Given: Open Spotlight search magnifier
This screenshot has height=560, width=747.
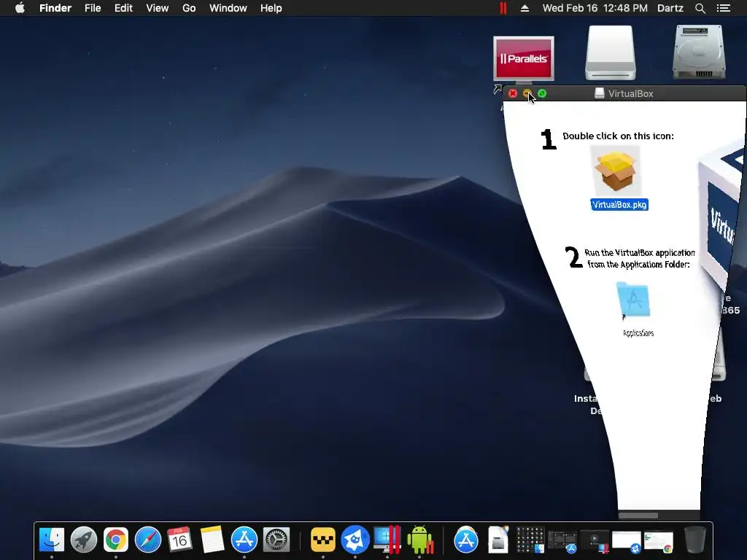Looking at the screenshot, I should coord(700,8).
